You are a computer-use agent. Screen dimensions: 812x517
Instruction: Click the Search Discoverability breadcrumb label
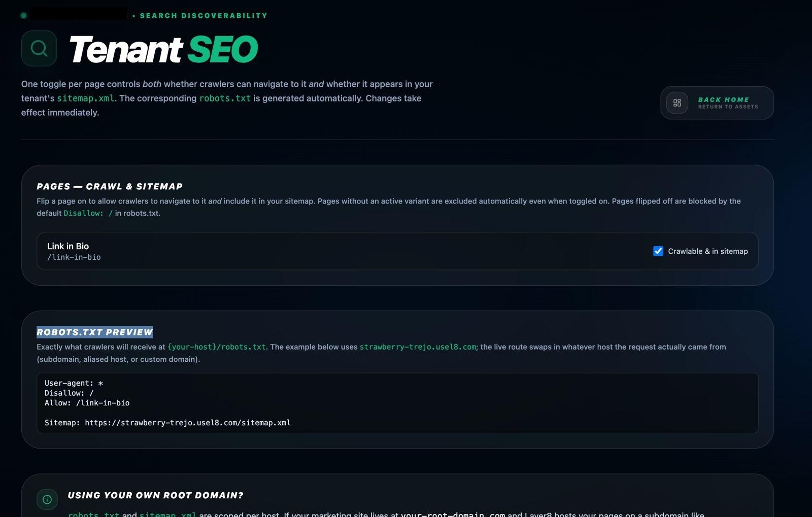[204, 16]
